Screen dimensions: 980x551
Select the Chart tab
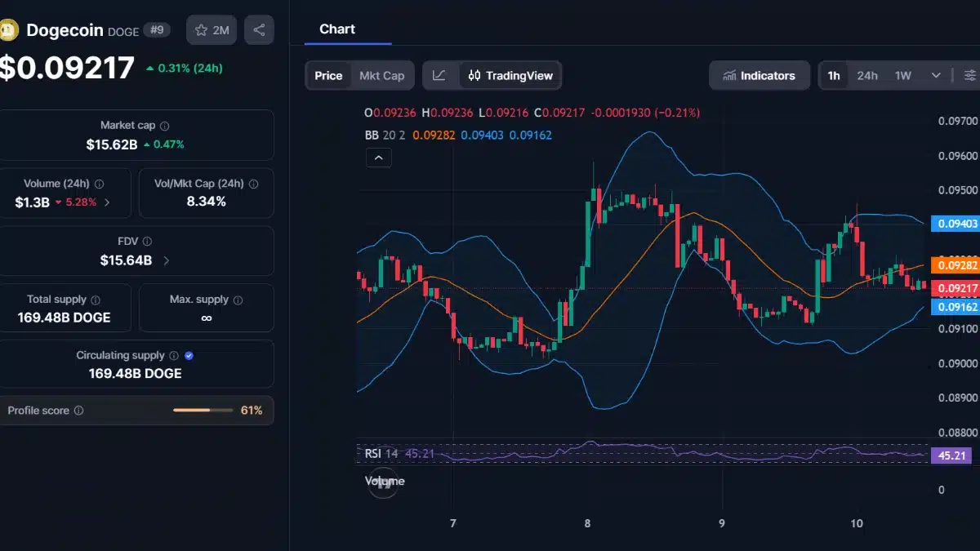click(x=337, y=29)
